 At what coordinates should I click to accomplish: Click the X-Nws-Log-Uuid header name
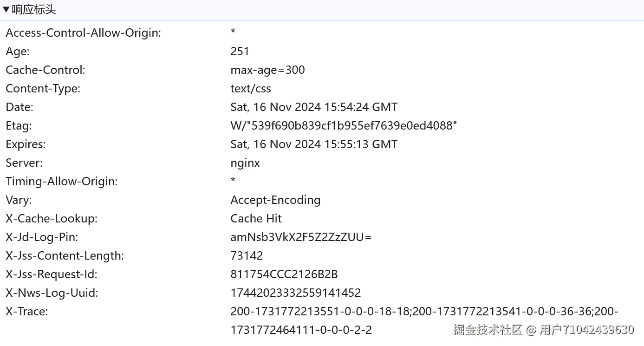(52, 293)
